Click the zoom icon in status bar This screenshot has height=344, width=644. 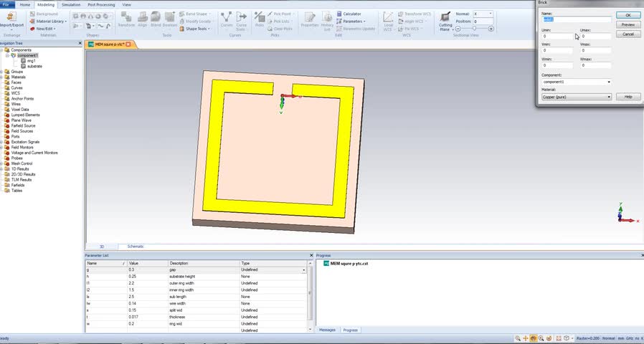coord(518,339)
